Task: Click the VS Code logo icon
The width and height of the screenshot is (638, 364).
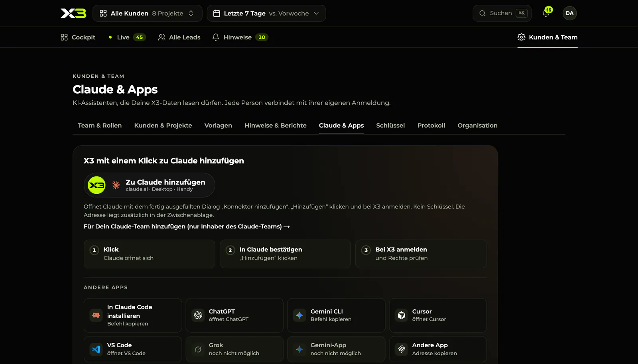Action: tap(96, 349)
